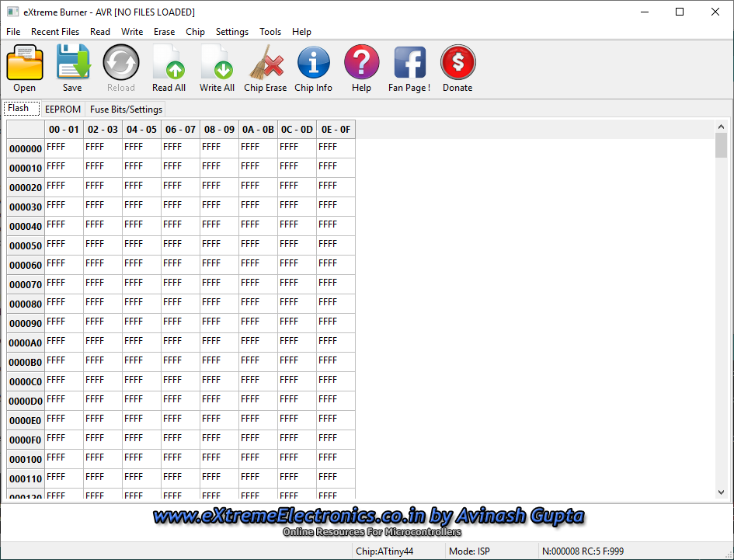Click the N:000008 RC:5 F:999 status entry
The height and width of the screenshot is (560, 734).
(583, 551)
